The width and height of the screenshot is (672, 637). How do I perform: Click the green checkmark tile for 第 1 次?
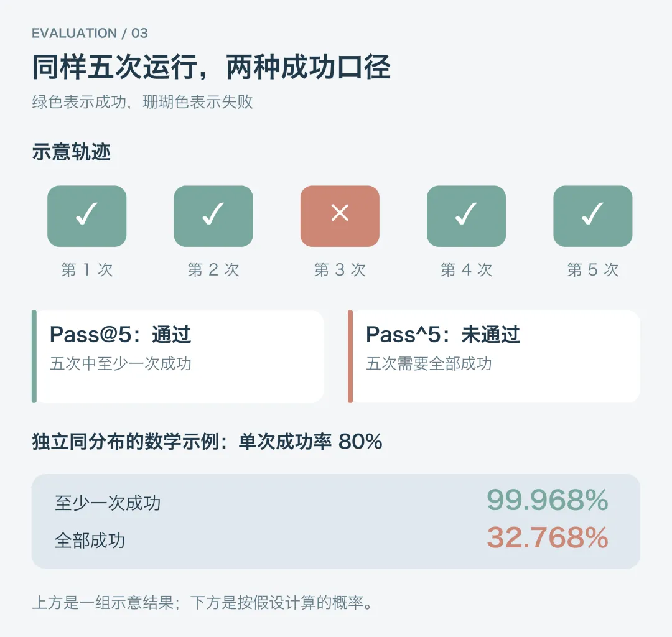pos(87,216)
